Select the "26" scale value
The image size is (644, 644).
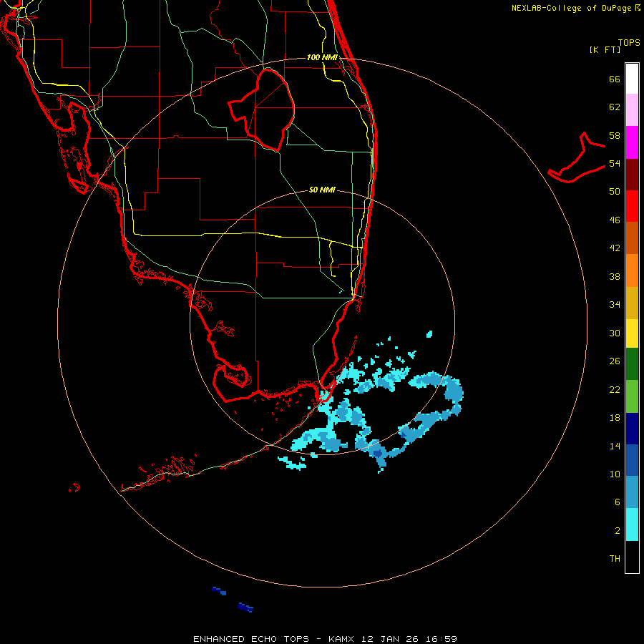(615, 361)
